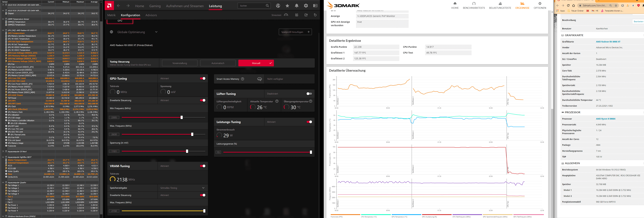Open the notifications bell in Radeon Software
Screen dimensions: 644x218
(x=297, y=5)
